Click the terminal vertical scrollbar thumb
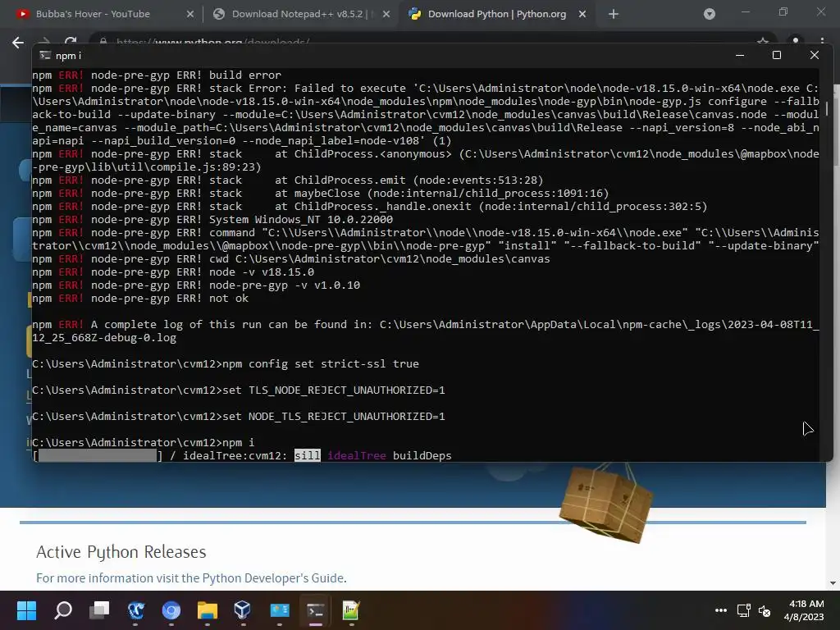Image resolution: width=840 pixels, height=630 pixels. pos(827,108)
